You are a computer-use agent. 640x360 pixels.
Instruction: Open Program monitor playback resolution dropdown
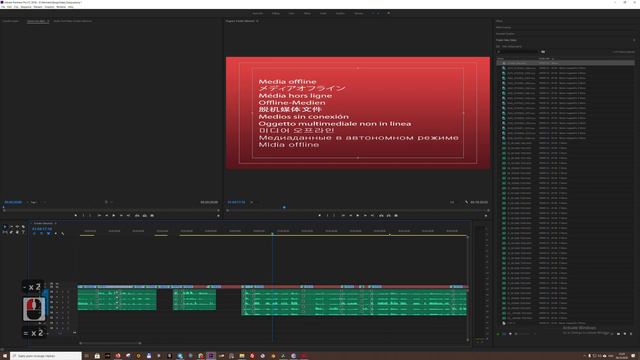click(452, 202)
